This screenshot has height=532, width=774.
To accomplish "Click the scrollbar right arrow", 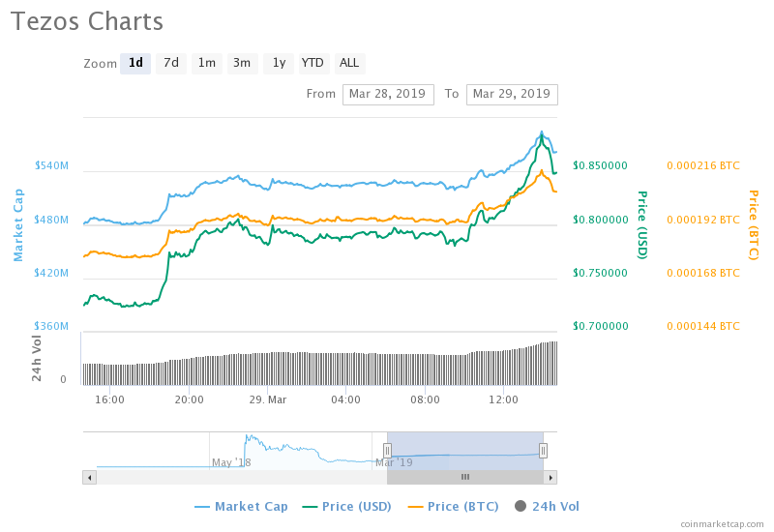I will point(551,477).
